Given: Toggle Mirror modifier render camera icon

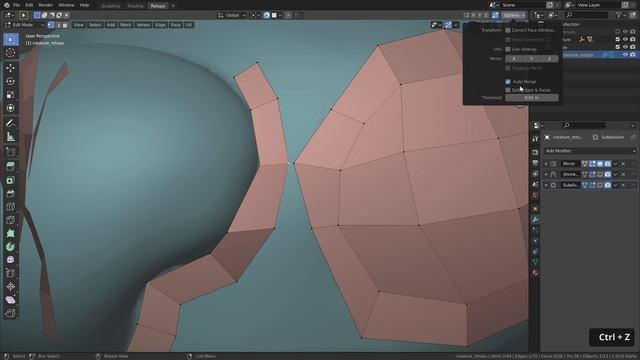Looking at the screenshot, I should click(x=607, y=164).
